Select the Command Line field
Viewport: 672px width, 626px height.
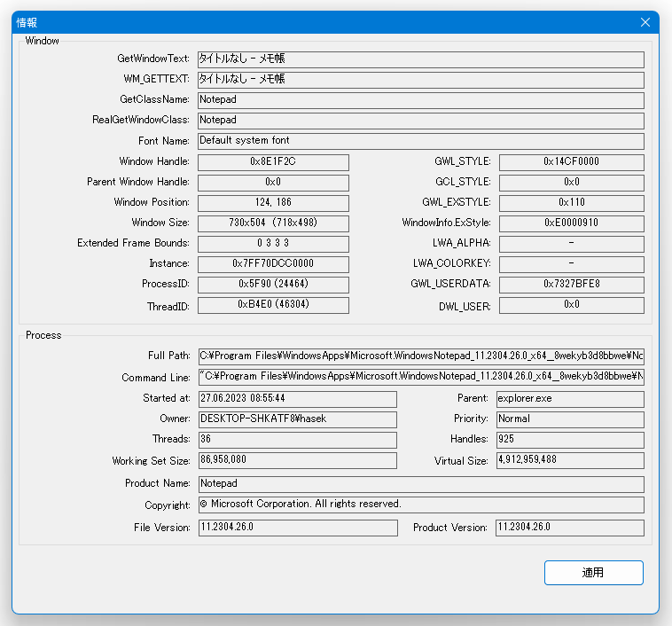coord(421,377)
